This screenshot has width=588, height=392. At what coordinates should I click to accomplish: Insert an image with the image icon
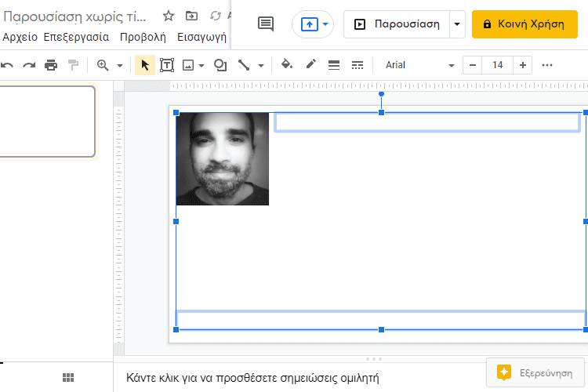point(188,66)
